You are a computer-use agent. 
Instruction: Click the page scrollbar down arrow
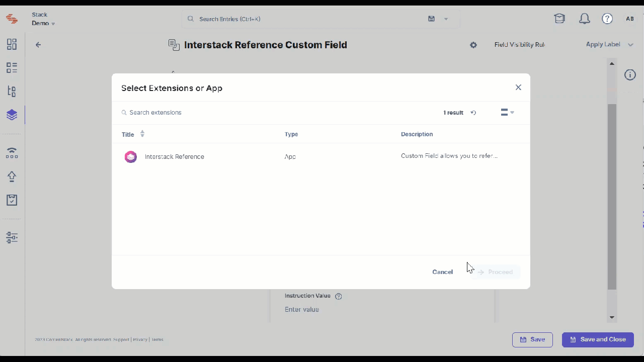[612, 317]
